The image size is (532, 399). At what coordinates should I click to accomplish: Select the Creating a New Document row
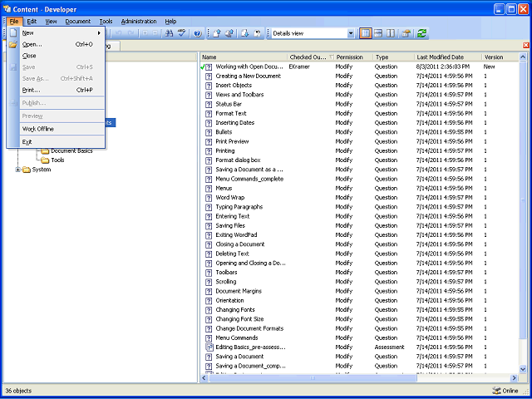click(x=359, y=76)
